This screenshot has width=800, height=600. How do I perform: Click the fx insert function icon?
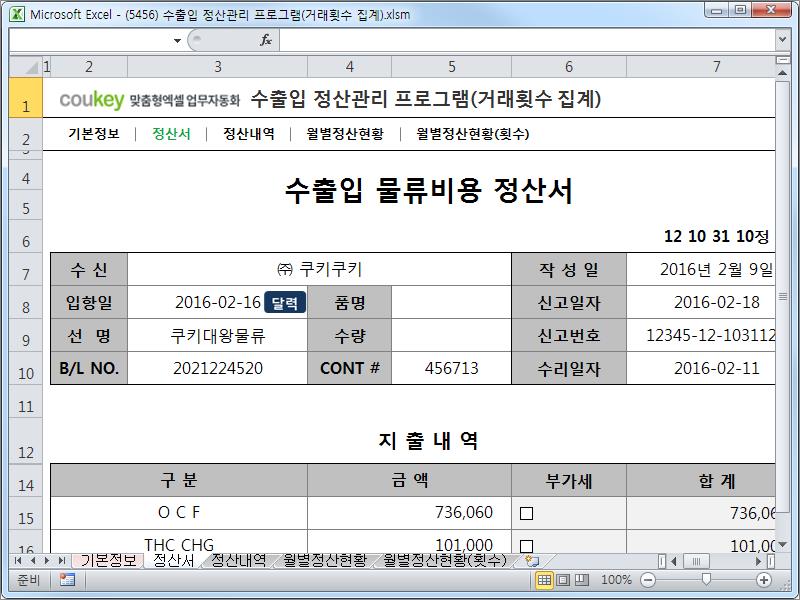pyautogui.click(x=266, y=40)
